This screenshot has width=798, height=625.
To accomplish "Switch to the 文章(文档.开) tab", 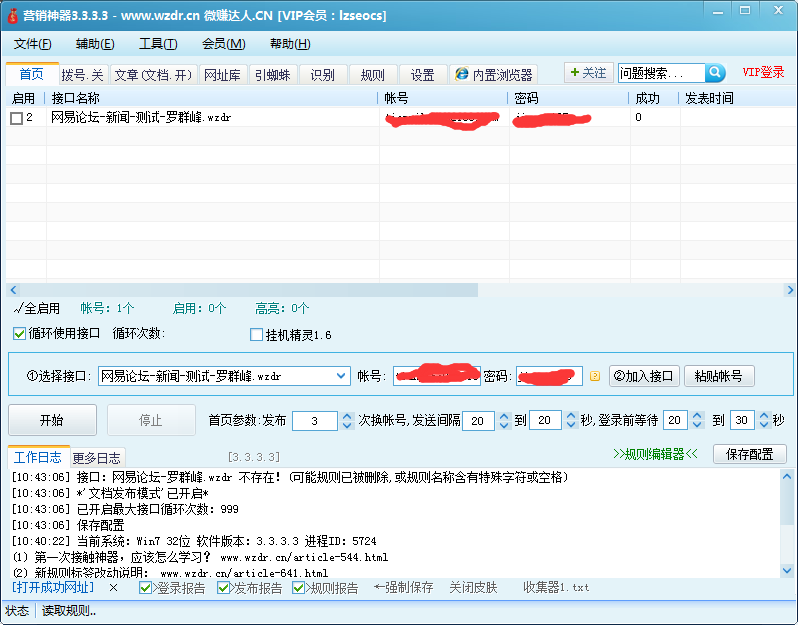I will [153, 75].
